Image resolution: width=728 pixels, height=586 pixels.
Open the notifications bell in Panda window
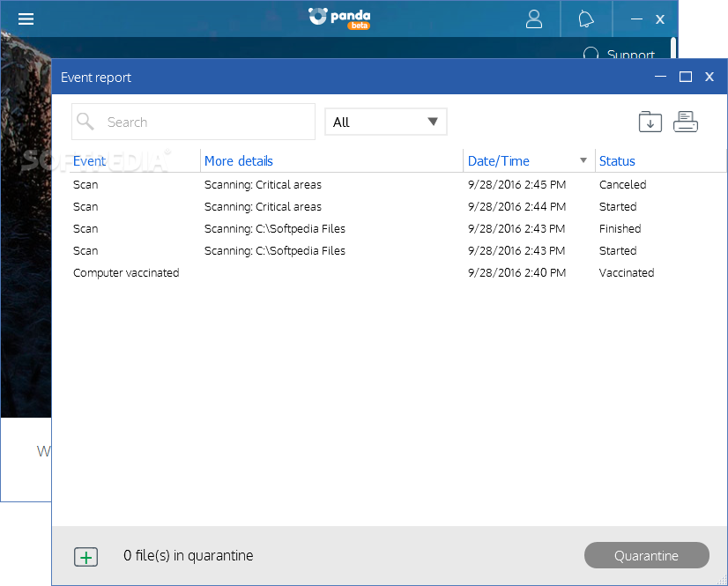coord(586,19)
